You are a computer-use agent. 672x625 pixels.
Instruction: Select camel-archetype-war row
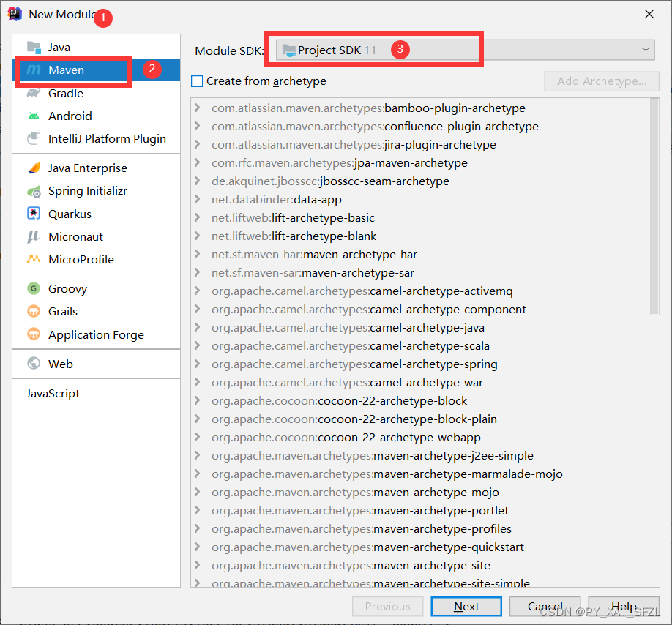420,382
